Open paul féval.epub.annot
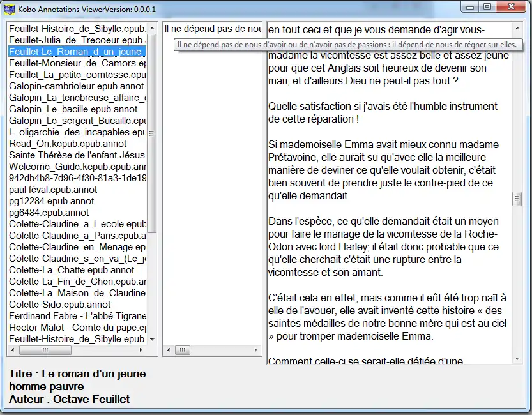Image resolution: width=532 pixels, height=415 pixels. (x=78, y=190)
